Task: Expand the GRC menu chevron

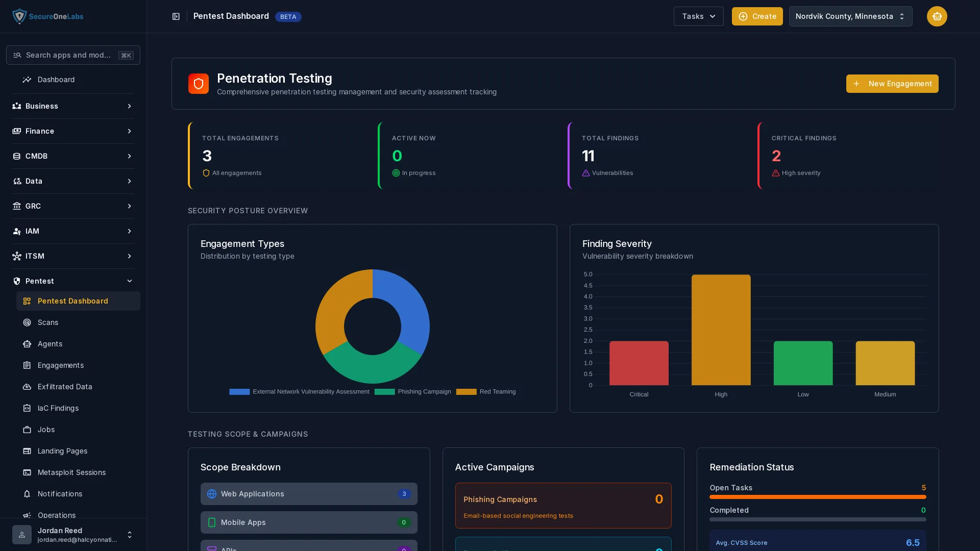Action: pos(129,206)
